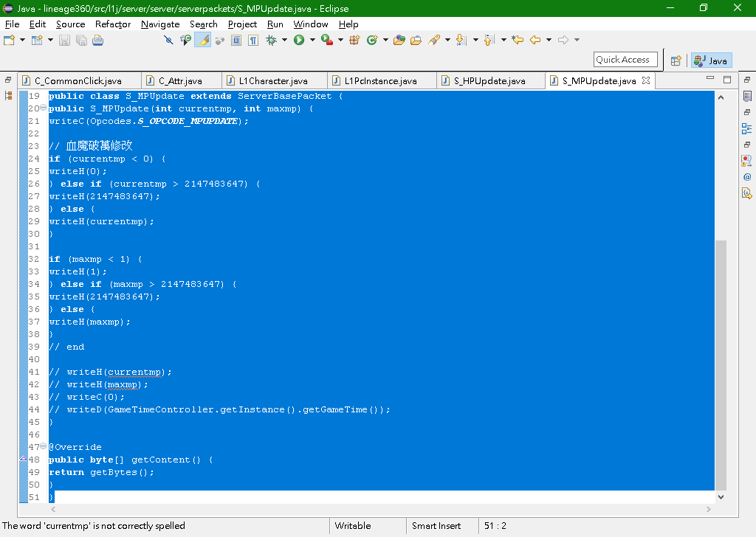Image resolution: width=756 pixels, height=537 pixels.
Task: Open the Search menu
Action: pyautogui.click(x=204, y=24)
